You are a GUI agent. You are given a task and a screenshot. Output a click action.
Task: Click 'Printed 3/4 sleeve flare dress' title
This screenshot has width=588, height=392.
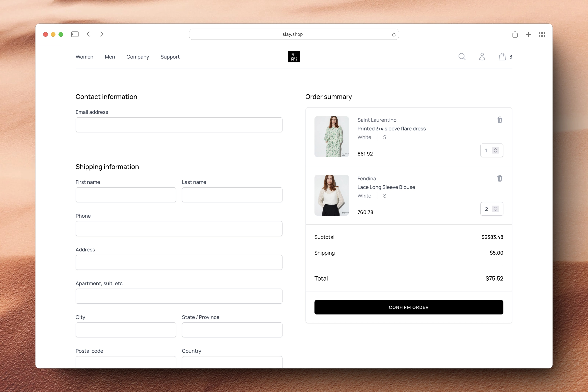pos(392,128)
